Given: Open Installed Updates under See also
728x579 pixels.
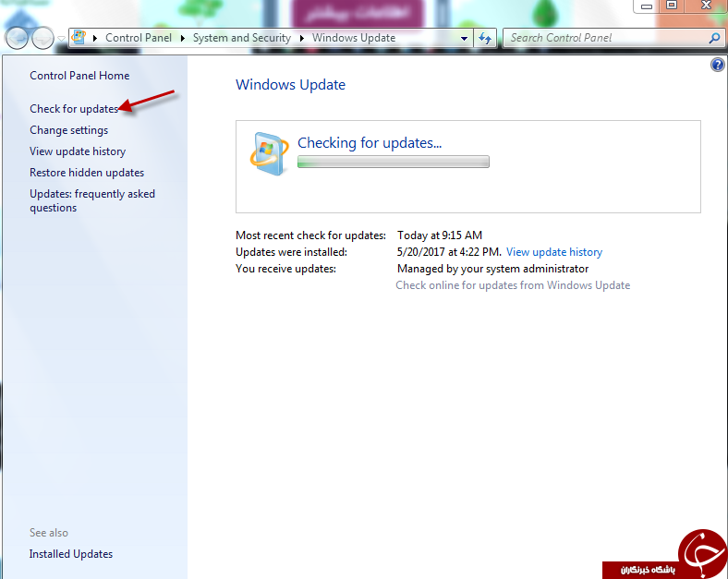Looking at the screenshot, I should [x=71, y=554].
